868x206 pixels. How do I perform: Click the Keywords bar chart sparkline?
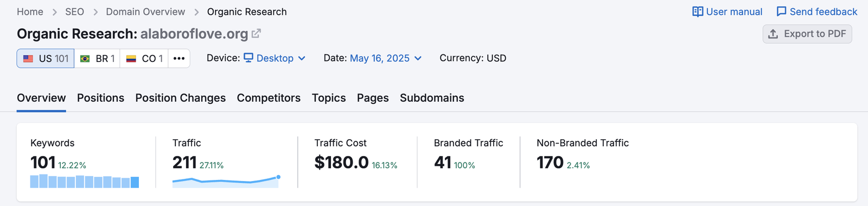(85, 181)
